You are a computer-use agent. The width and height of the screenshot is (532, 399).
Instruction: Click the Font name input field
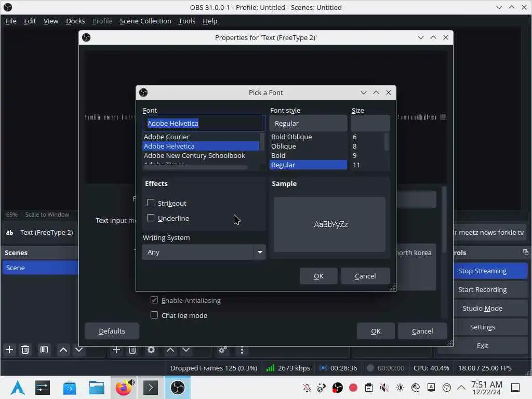click(x=204, y=123)
